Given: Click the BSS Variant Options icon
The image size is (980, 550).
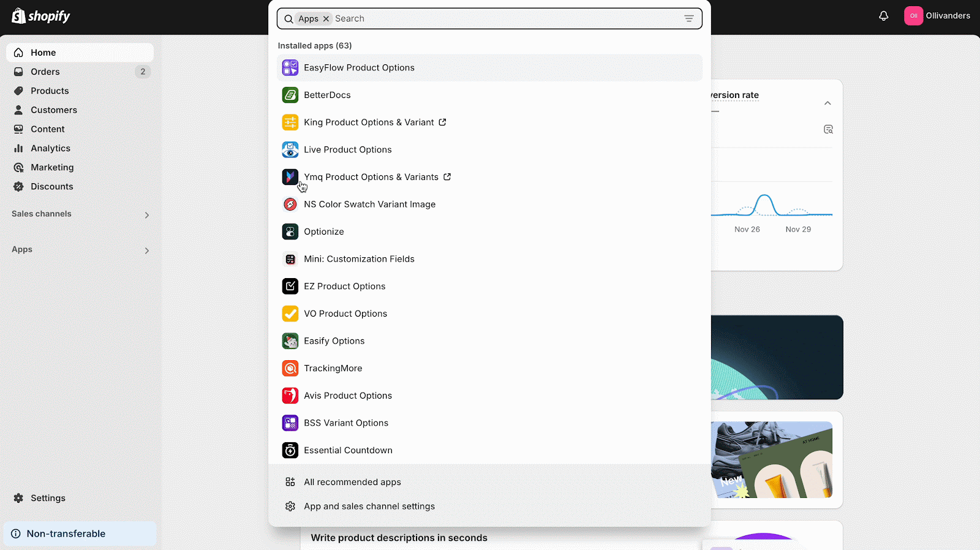Looking at the screenshot, I should point(290,423).
